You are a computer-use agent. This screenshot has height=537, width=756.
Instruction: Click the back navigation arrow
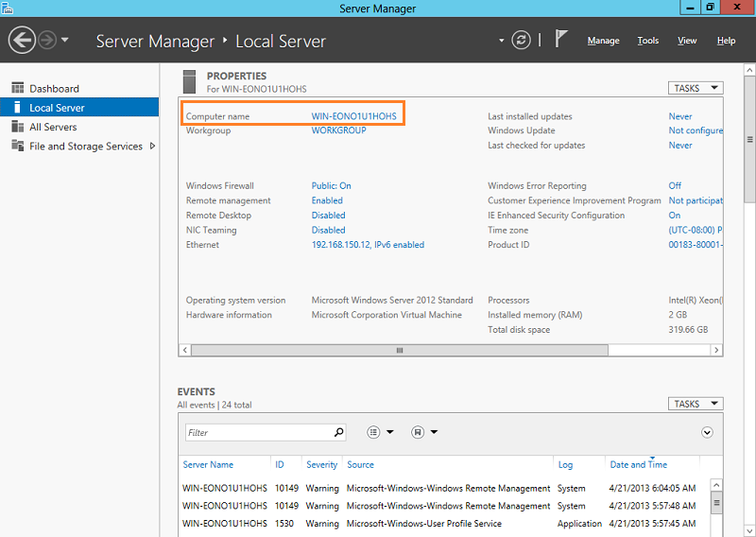pyautogui.click(x=22, y=40)
